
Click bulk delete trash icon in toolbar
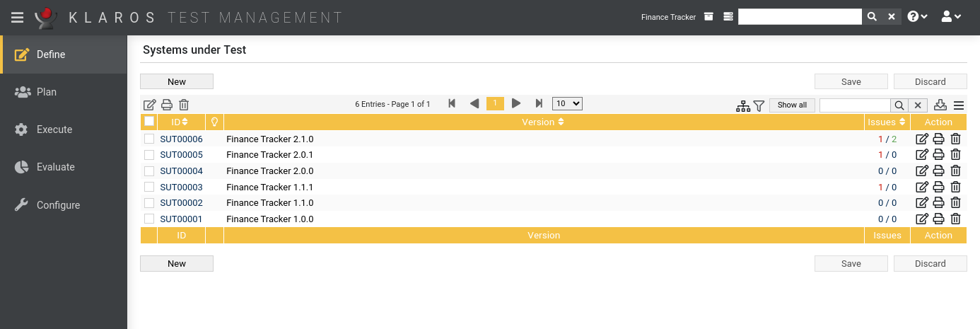tap(184, 105)
